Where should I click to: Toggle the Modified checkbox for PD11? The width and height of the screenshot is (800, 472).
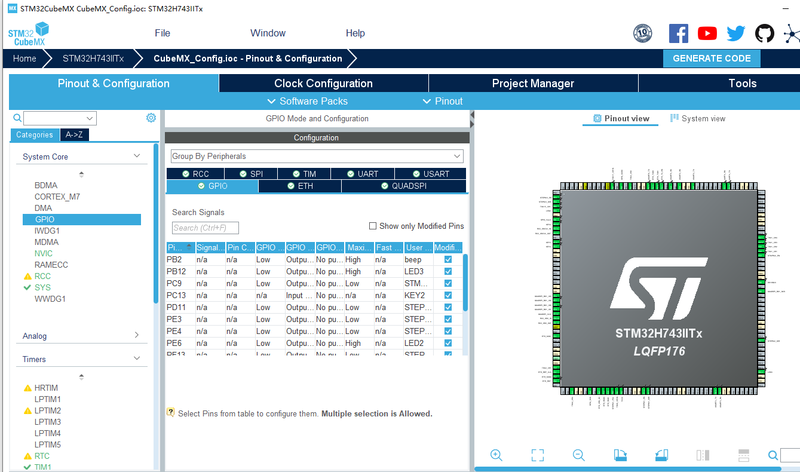448,307
